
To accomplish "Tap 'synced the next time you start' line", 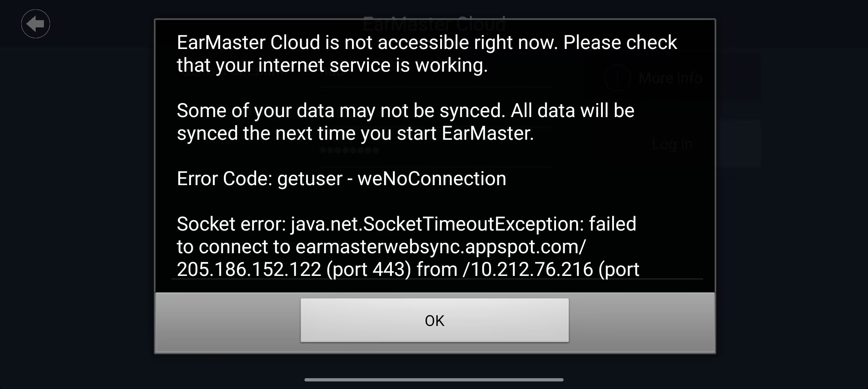I will (x=355, y=133).
